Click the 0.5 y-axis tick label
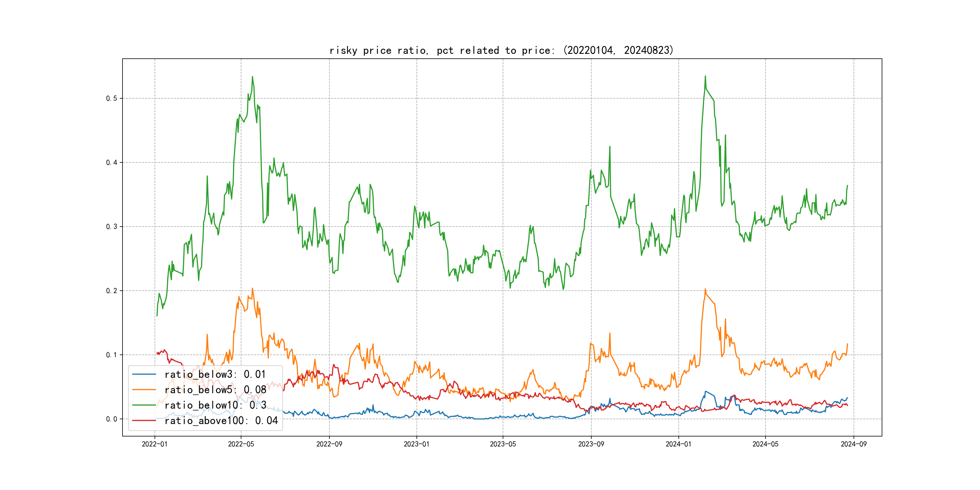This screenshot has height=490, width=980. point(112,98)
